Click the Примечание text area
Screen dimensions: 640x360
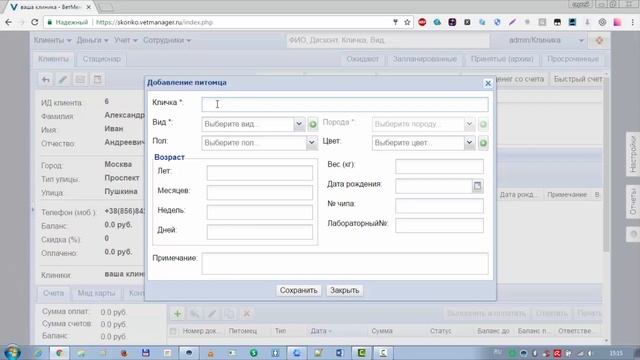tap(344, 263)
